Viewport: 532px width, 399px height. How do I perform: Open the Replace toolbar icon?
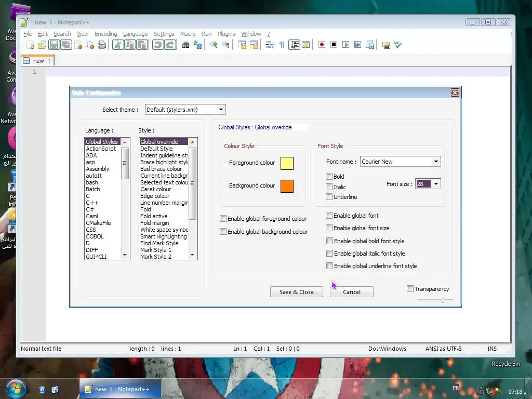198,45
